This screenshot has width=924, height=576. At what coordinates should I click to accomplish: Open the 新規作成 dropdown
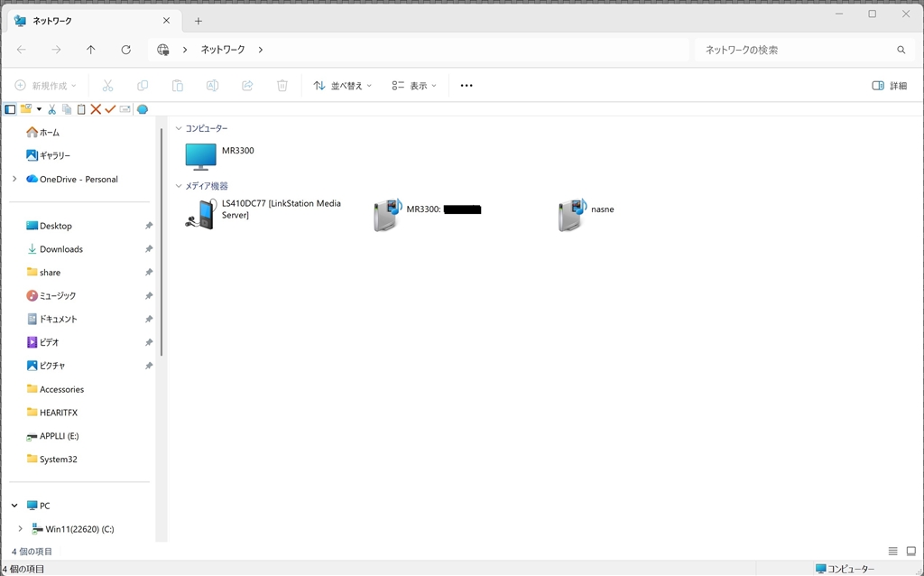point(46,86)
